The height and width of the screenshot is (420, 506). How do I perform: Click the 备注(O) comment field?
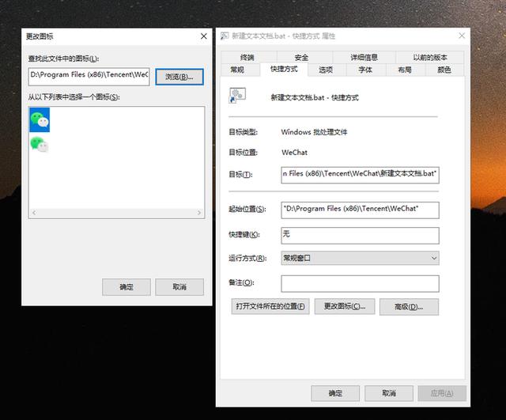pyautogui.click(x=361, y=283)
